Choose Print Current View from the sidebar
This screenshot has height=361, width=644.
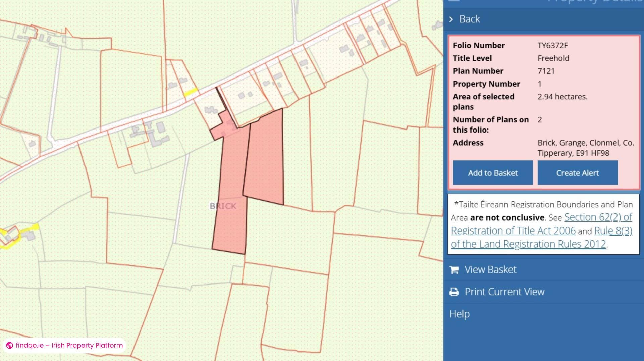pos(504,292)
